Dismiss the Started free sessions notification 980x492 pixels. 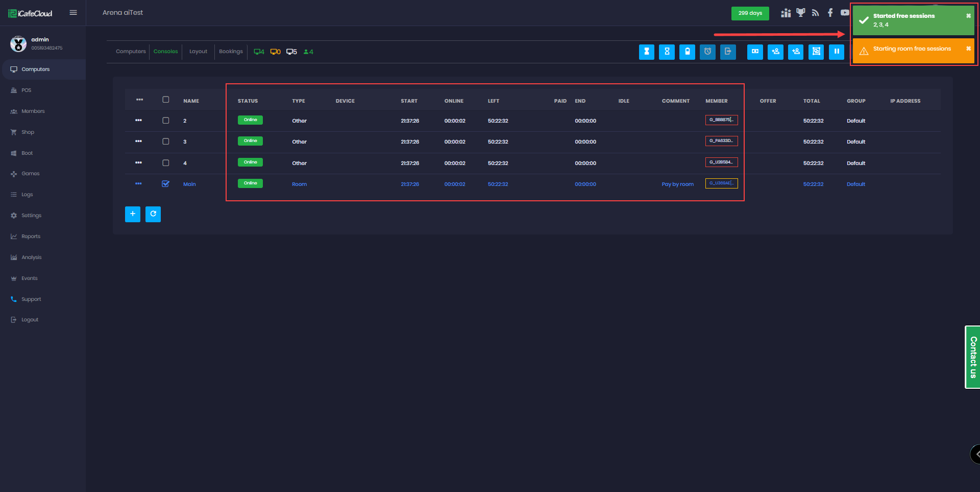click(968, 16)
